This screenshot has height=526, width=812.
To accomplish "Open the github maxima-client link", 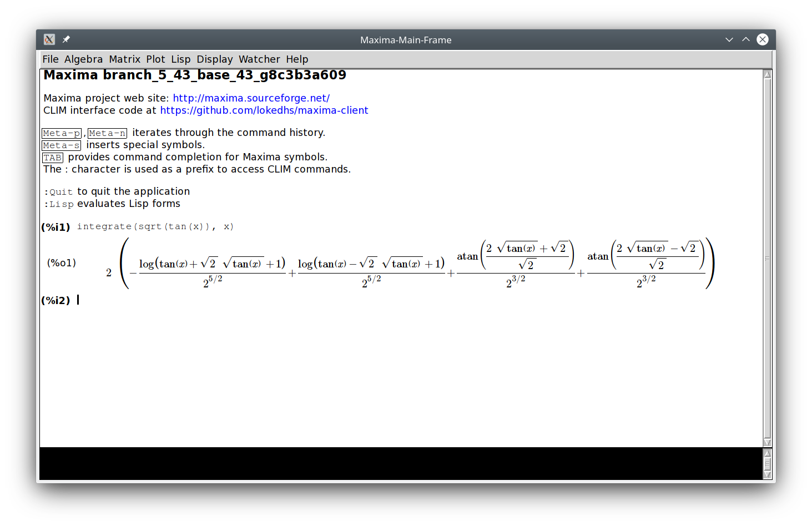I will coord(264,110).
